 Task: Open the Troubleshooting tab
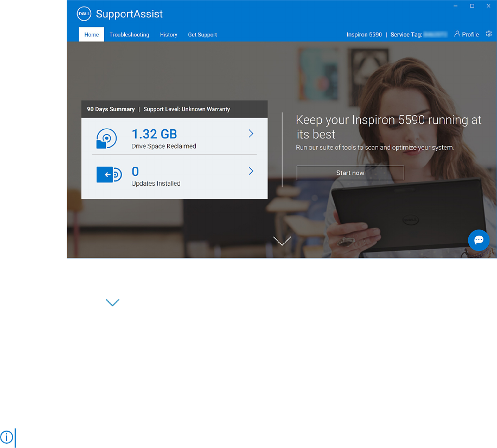pyautogui.click(x=129, y=35)
